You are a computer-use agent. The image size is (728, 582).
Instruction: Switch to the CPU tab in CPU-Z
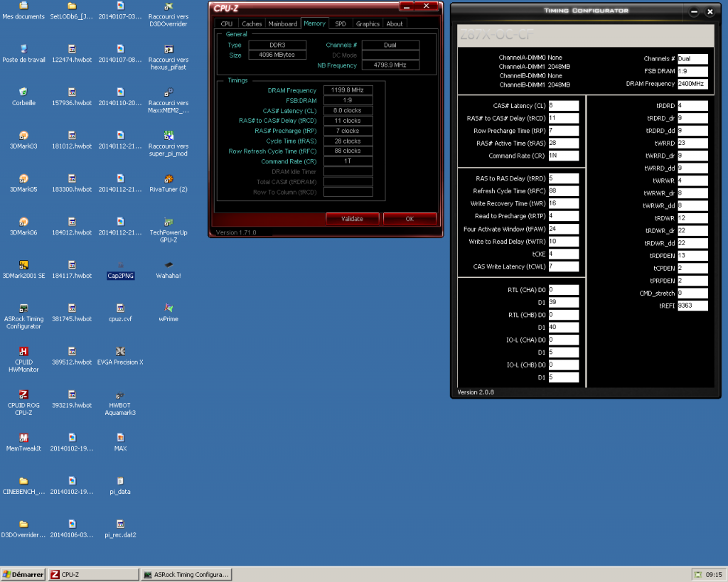tap(227, 23)
